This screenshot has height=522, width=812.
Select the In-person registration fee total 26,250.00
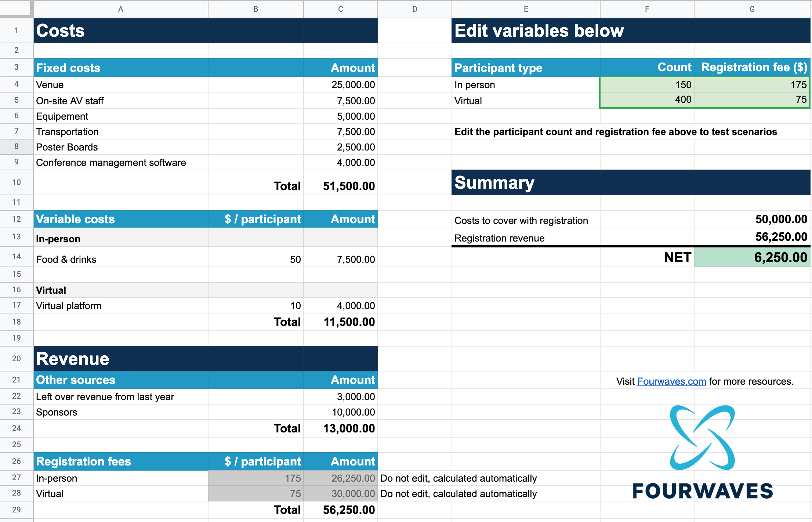(x=340, y=478)
